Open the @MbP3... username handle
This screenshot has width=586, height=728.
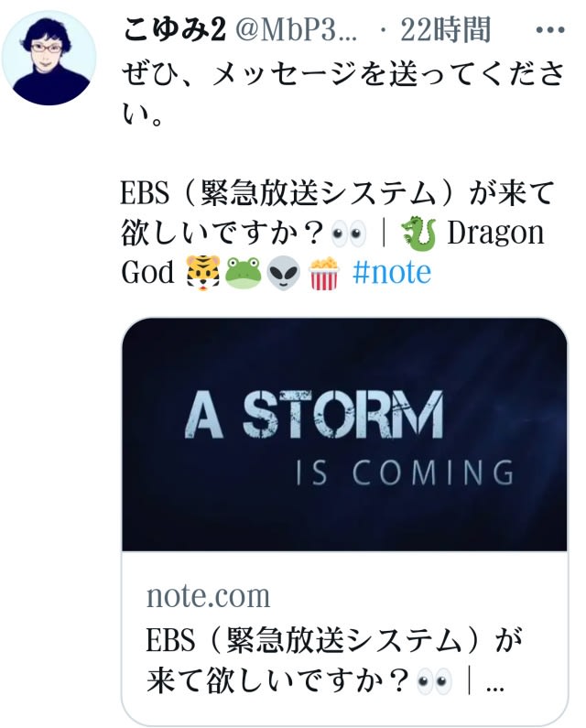click(297, 30)
